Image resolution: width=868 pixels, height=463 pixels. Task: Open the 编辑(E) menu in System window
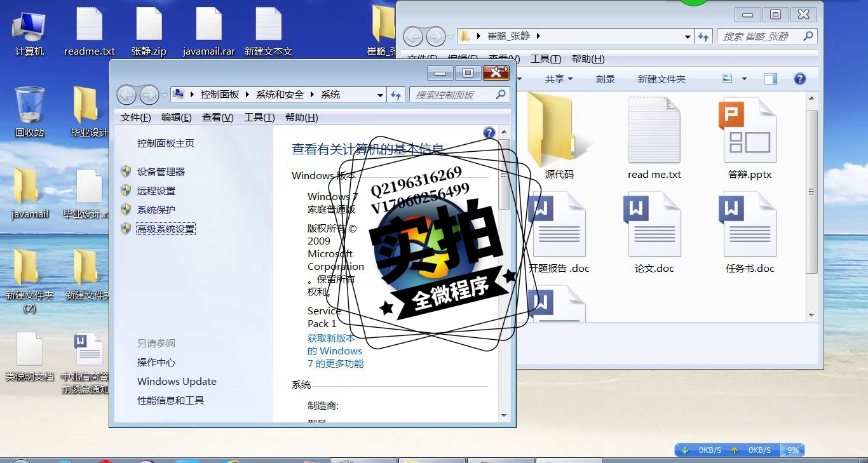[x=176, y=117]
